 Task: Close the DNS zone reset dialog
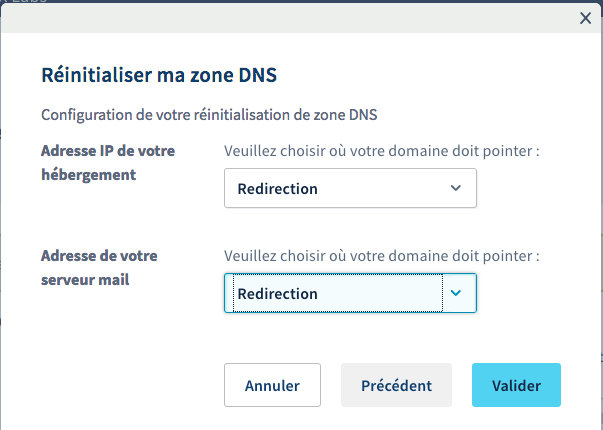pos(585,17)
